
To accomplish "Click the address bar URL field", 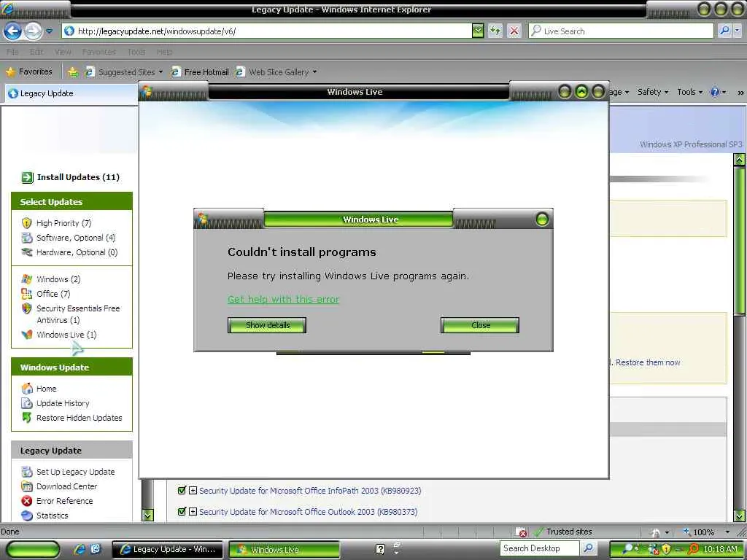I will (267, 31).
